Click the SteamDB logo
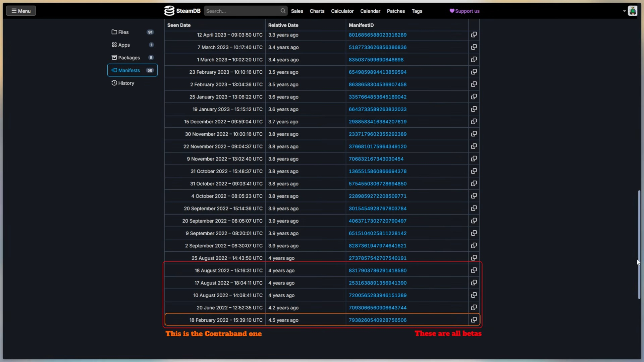 pyautogui.click(x=182, y=11)
